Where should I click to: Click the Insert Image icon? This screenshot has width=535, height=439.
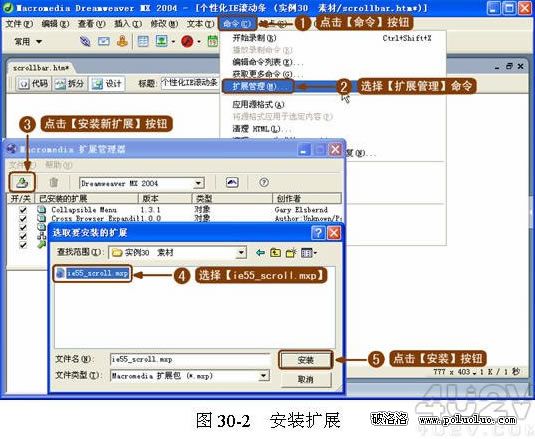161,42
